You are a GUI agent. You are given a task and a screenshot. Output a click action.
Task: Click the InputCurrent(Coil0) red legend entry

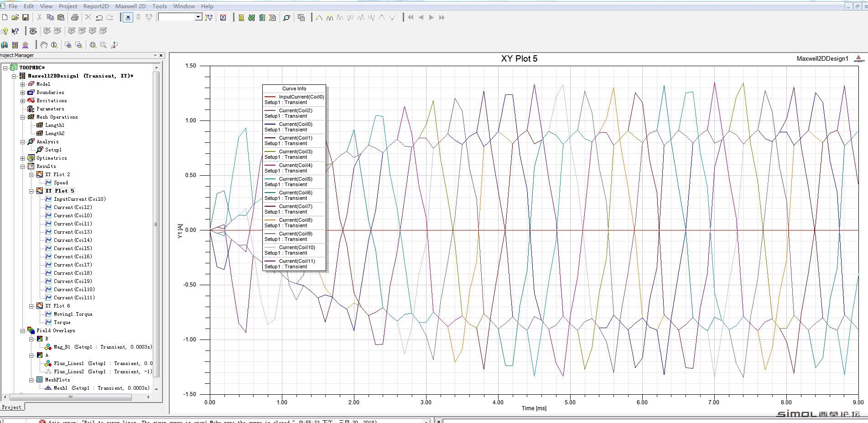(x=294, y=99)
